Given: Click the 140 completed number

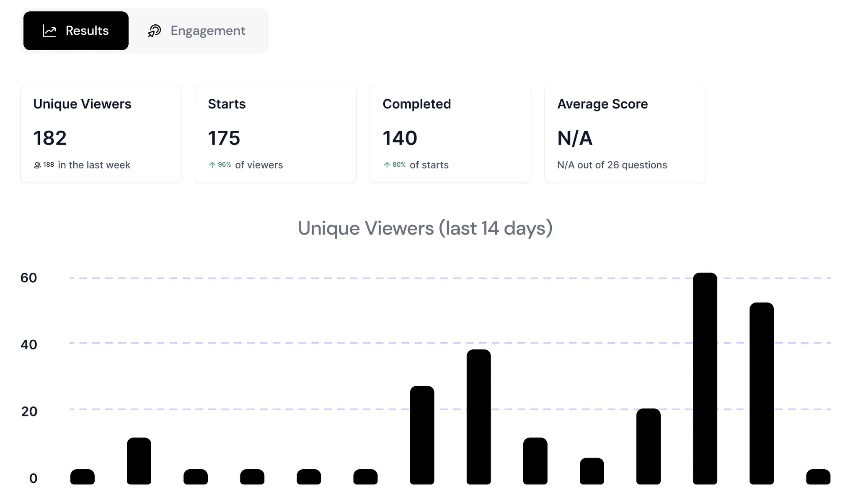Looking at the screenshot, I should pos(400,138).
